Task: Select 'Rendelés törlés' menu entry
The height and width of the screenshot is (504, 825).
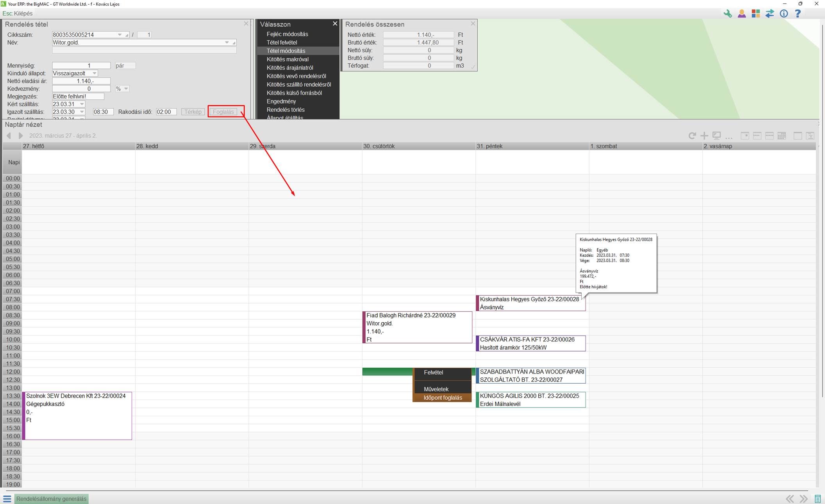Action: click(285, 110)
